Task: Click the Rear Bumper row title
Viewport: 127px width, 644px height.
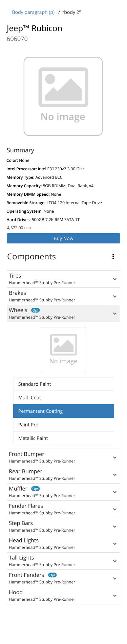Action: pyautogui.click(x=26, y=471)
